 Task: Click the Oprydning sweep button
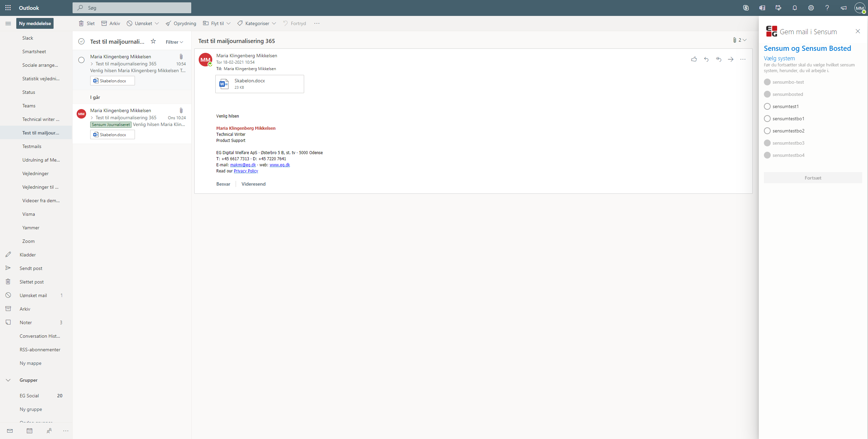click(x=181, y=23)
